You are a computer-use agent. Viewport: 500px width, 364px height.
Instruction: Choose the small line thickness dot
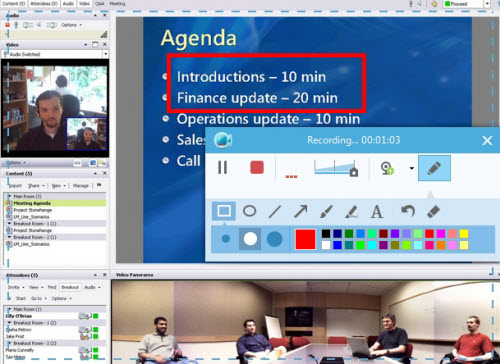(226, 239)
